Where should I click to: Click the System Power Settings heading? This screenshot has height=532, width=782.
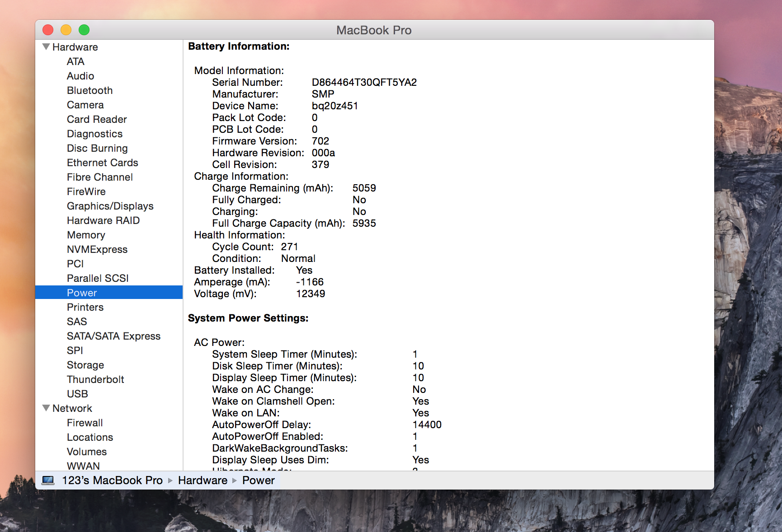tap(248, 318)
